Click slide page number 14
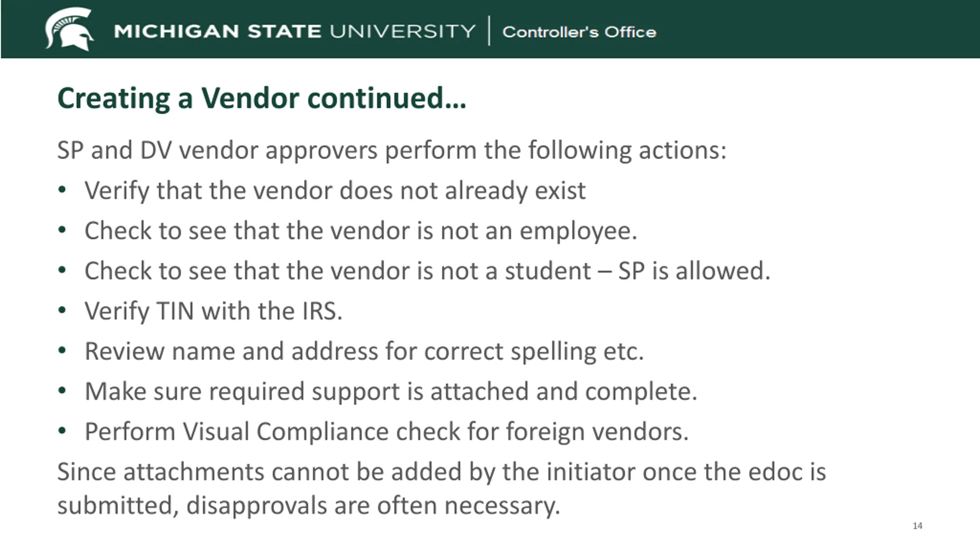The image size is (980, 551). [917, 526]
